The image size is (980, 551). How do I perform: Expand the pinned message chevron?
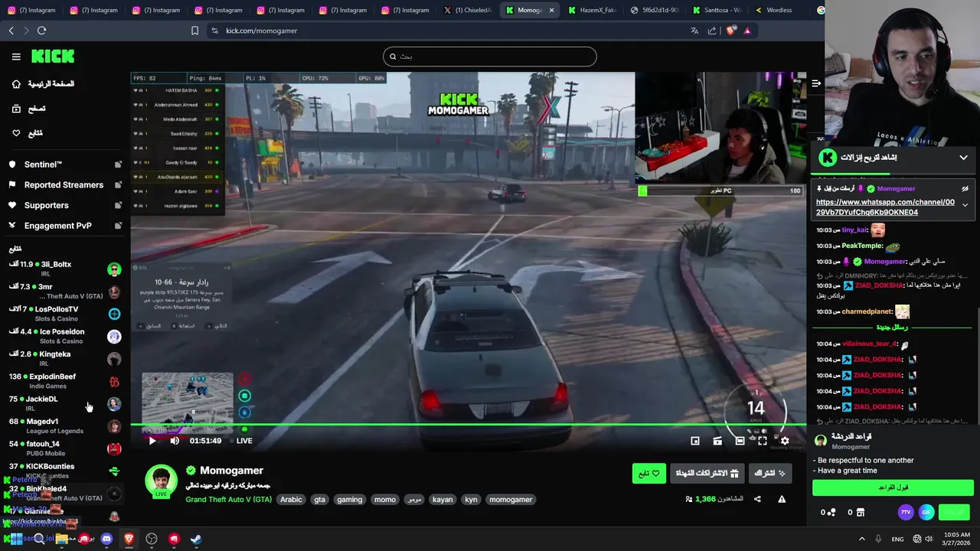(965, 205)
